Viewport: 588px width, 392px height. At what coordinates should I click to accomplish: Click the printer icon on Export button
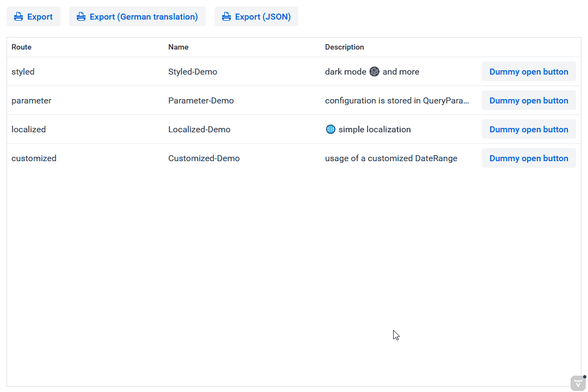(x=19, y=16)
